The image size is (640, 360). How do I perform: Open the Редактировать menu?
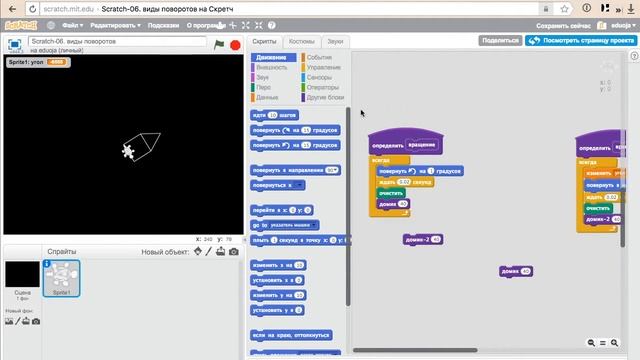(116, 25)
